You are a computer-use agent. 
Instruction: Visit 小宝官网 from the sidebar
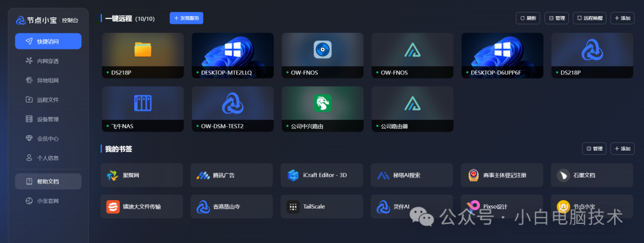coord(48,201)
